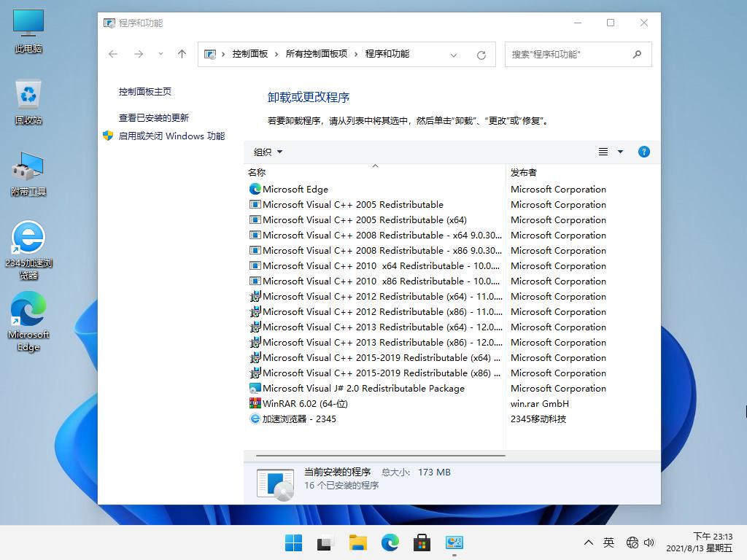Viewport: 747px width, 560px height.
Task: Show hidden tray icons chevron
Action: tap(589, 542)
